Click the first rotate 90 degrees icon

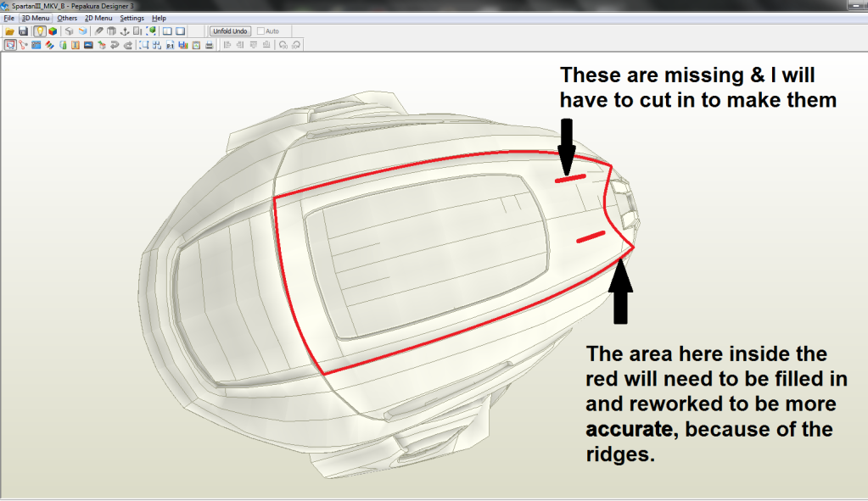(283, 45)
